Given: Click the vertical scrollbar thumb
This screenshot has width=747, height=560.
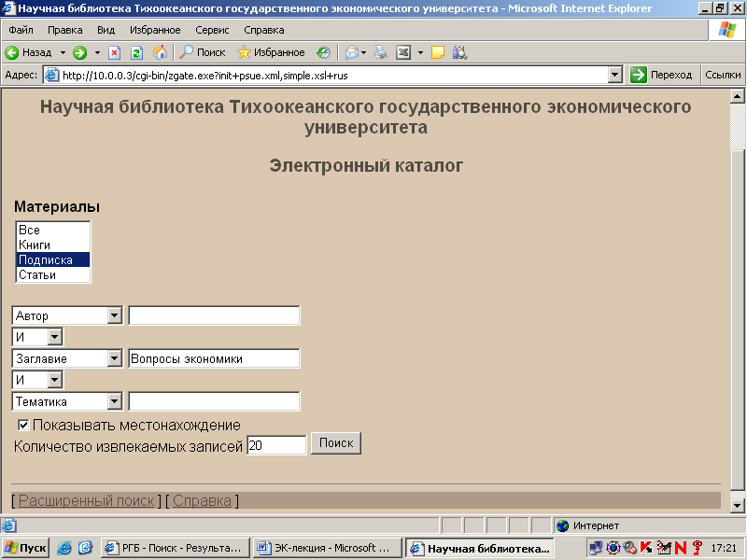Looking at the screenshot, I should click(x=737, y=319).
